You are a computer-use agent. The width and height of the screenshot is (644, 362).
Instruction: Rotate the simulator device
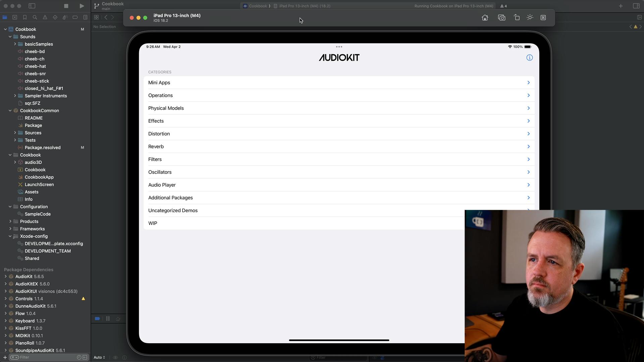[x=517, y=18]
